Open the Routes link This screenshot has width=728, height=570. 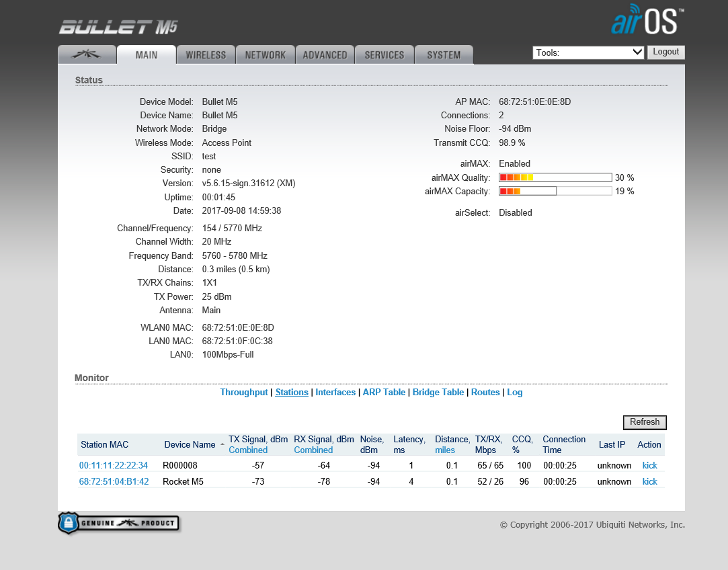tap(485, 393)
